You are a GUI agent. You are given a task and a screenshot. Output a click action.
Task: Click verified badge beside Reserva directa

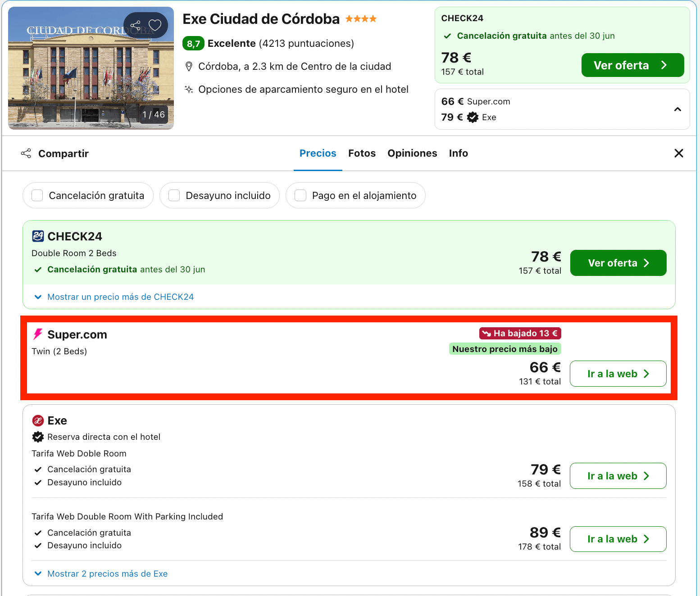pyautogui.click(x=38, y=437)
